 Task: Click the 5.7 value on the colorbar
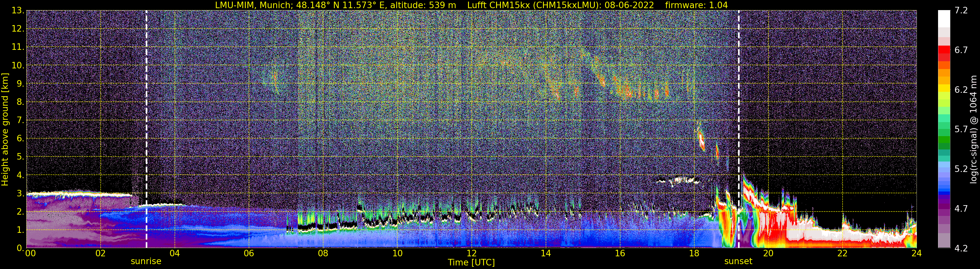pyautogui.click(x=961, y=129)
